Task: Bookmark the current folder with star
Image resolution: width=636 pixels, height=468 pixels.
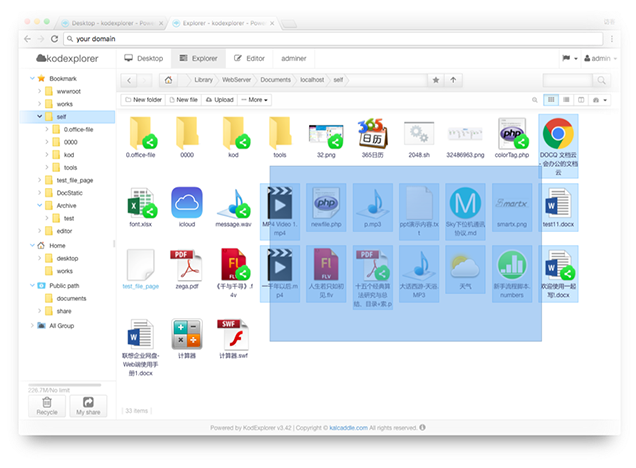Action: coord(436,80)
